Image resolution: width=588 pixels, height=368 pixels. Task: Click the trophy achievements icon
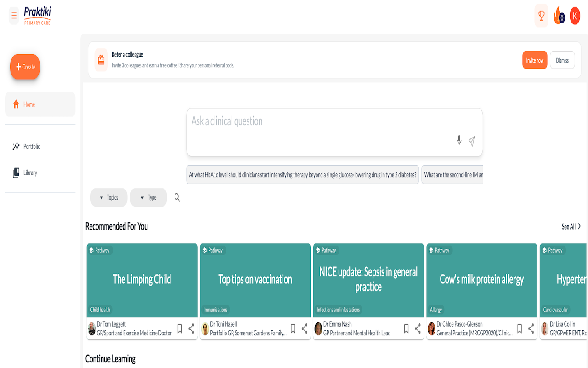pos(541,16)
